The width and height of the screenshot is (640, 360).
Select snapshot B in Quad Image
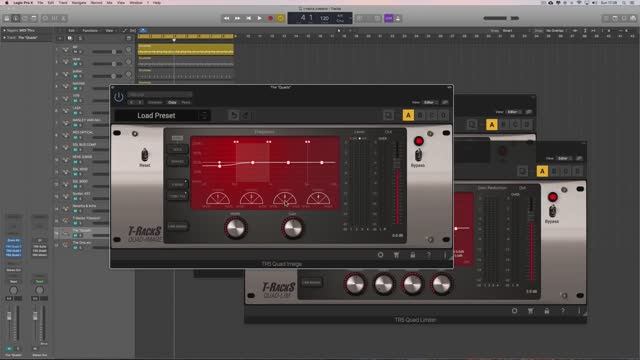tap(420, 116)
